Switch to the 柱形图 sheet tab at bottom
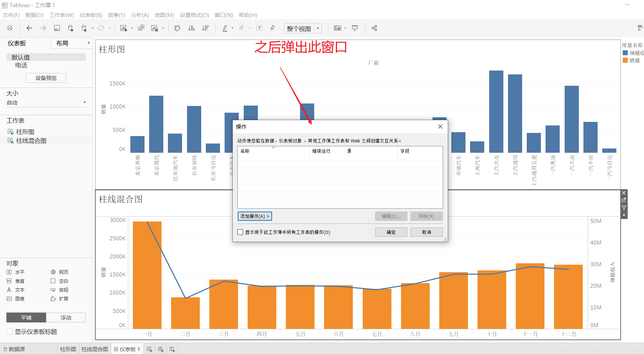Screen dimensions: 644x354 [68, 349]
